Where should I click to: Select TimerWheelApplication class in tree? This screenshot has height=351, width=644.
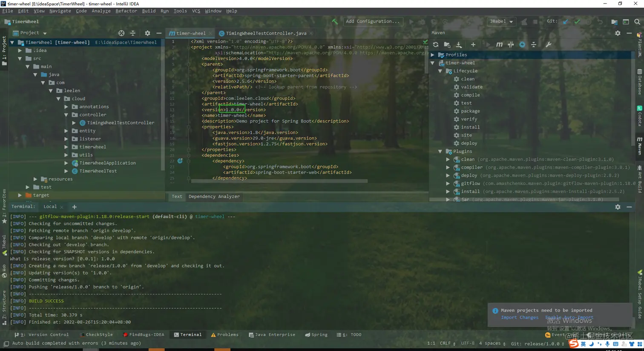tap(107, 163)
